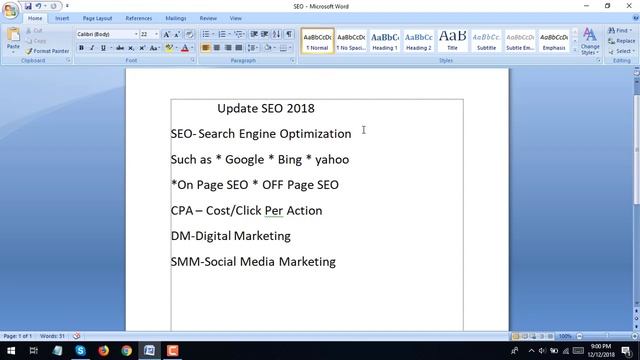
Task: Clear text formatting
Action: click(x=189, y=35)
